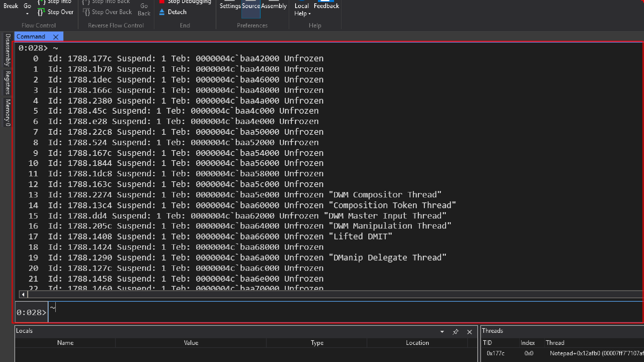Viewport: 644px width, 362px height.
Task: Open Settings in Preferences
Action: [x=230, y=6]
